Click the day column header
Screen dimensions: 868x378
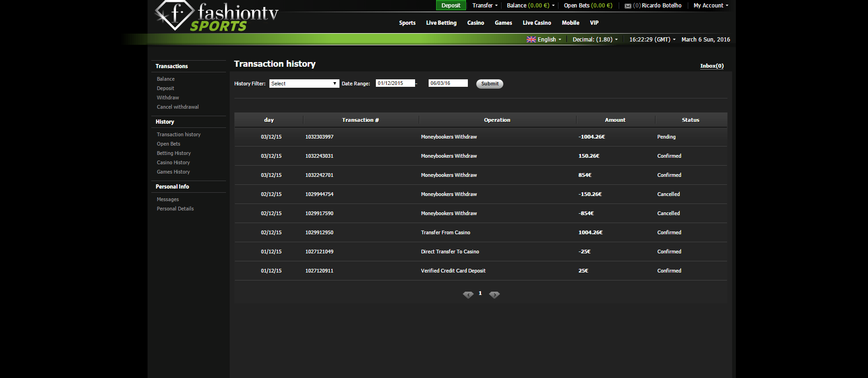pos(269,120)
